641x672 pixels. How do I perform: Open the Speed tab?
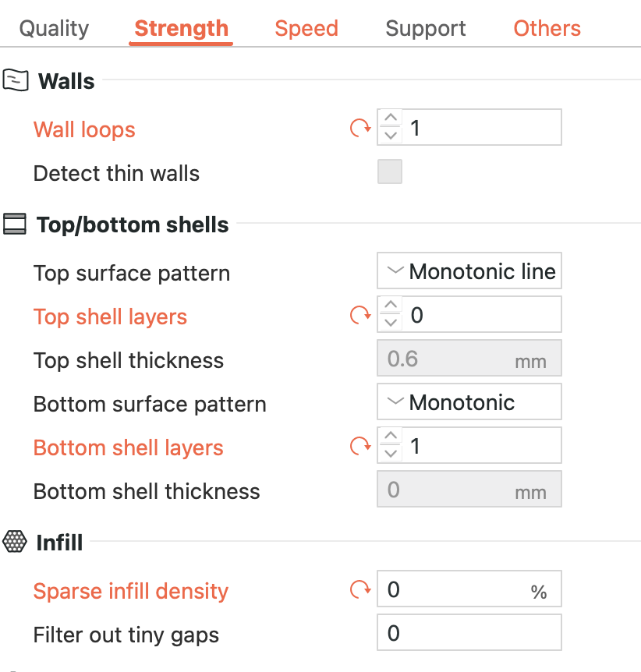(306, 29)
